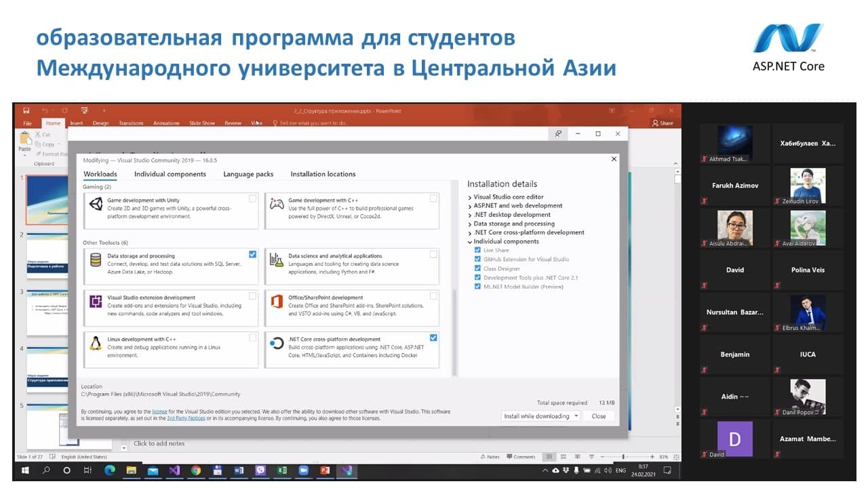Screen dimensions: 868x488
Task: Open File Explorer from the taskbar
Action: [132, 470]
